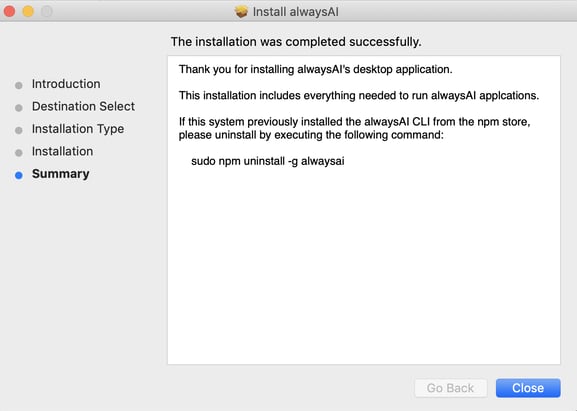This screenshot has height=411, width=577.
Task: Click the blue Summary step bullet
Action: (x=19, y=175)
